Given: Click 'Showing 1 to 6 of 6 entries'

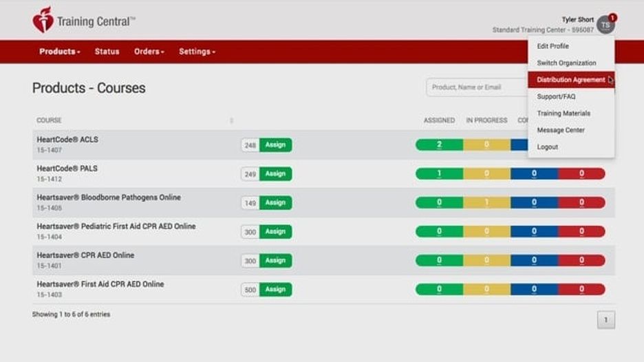Looking at the screenshot, I should tap(71, 315).
